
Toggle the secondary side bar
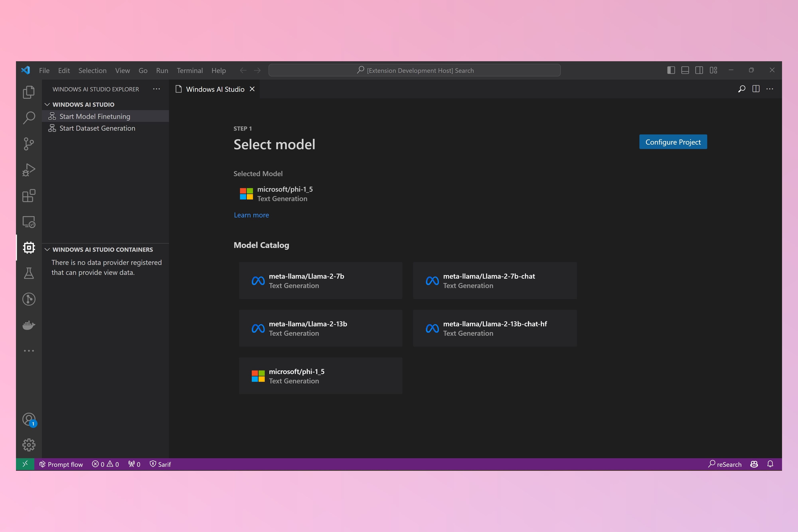(699, 70)
